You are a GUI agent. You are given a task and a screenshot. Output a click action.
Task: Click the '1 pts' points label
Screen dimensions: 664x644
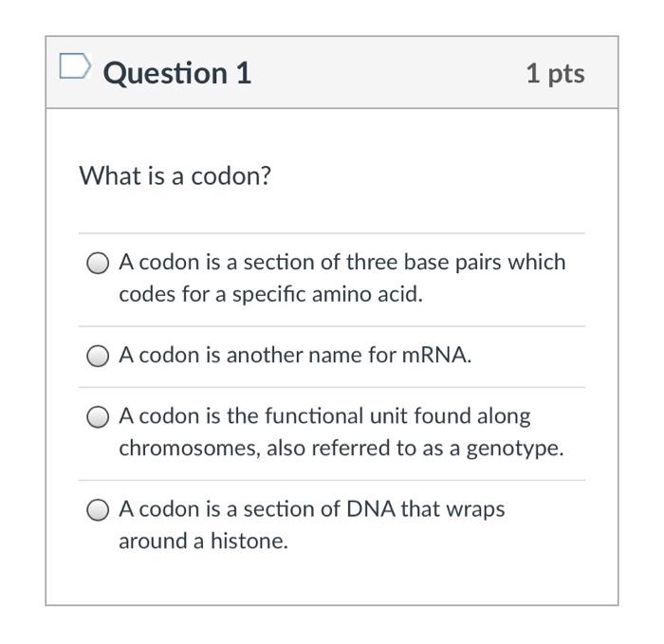555,74
